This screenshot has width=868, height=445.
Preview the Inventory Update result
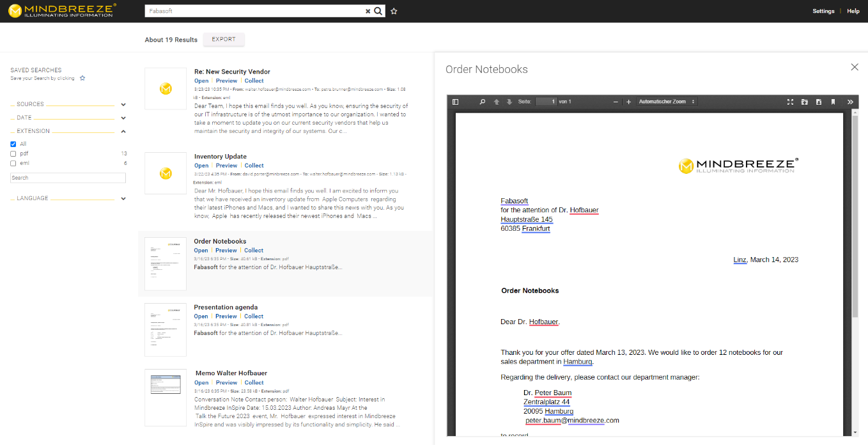(226, 166)
